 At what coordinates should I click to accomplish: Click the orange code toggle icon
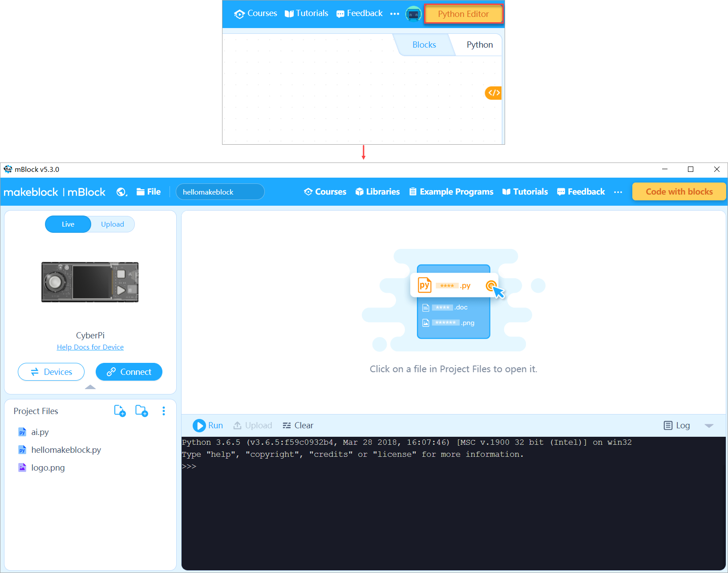(493, 93)
